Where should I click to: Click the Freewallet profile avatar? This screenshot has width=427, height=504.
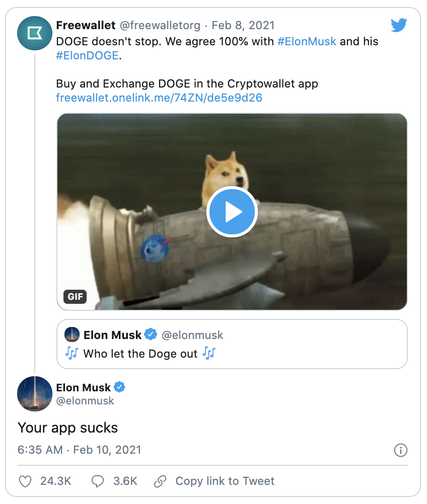(35, 34)
